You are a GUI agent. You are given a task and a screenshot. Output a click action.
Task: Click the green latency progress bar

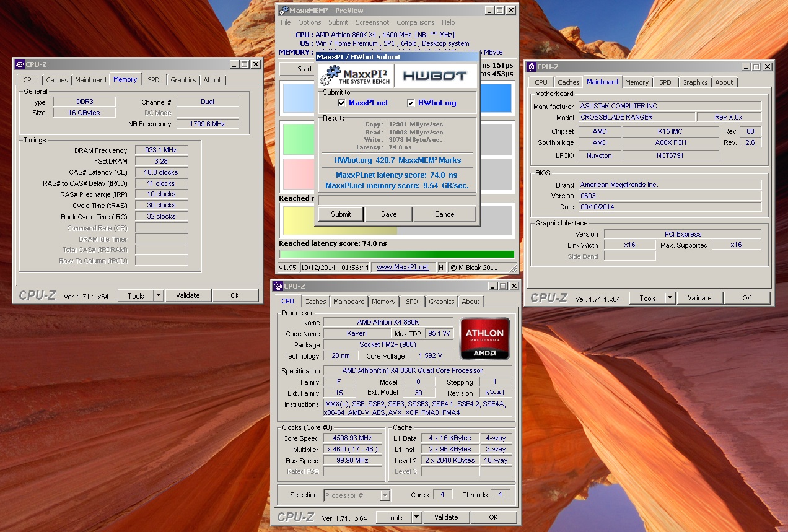pyautogui.click(x=396, y=254)
